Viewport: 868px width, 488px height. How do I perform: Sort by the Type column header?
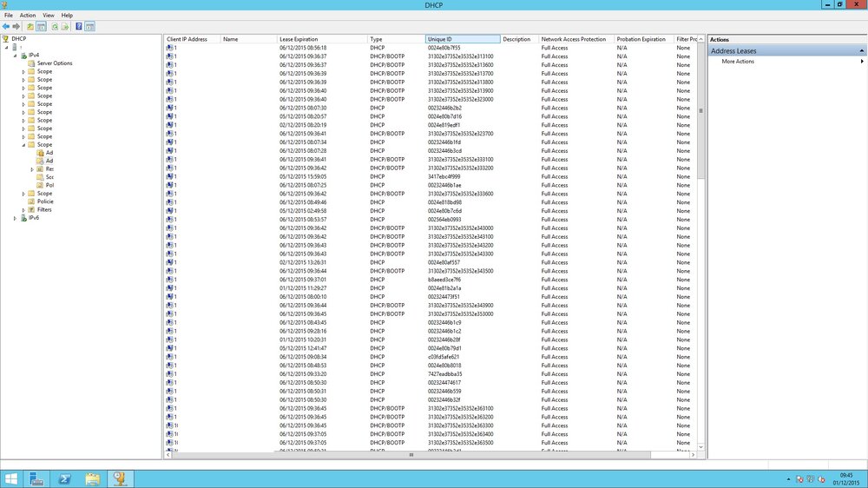[x=397, y=39]
